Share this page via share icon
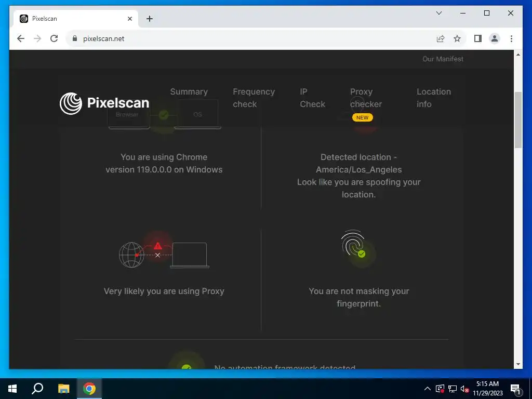The height and width of the screenshot is (399, 532). [x=441, y=38]
